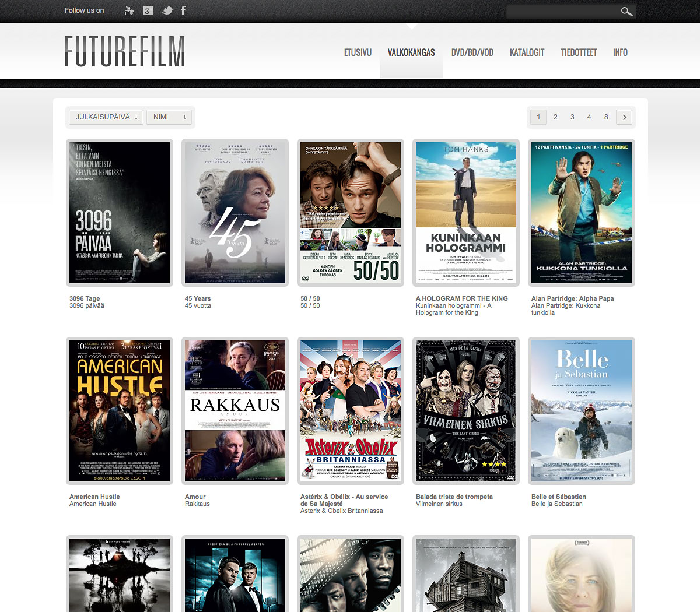Open the Belle ja Sebastian poster
The width and height of the screenshot is (700, 612).
pyautogui.click(x=582, y=411)
